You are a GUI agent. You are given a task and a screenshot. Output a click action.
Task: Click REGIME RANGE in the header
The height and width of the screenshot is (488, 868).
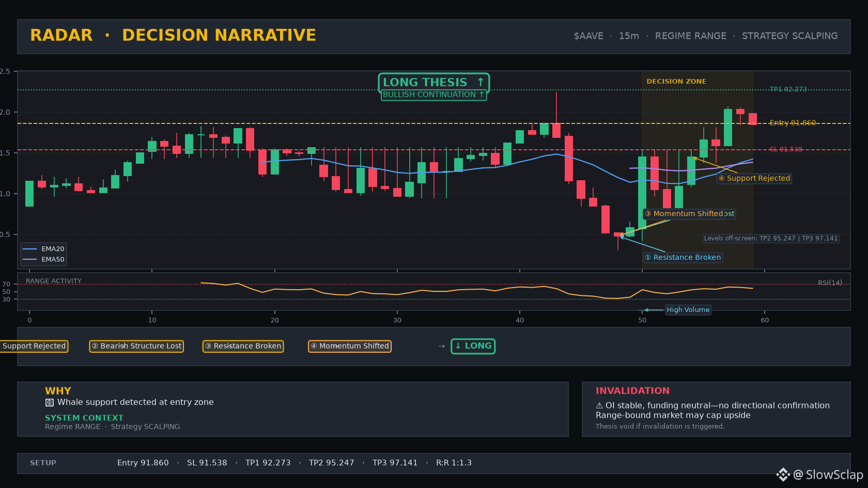(691, 36)
